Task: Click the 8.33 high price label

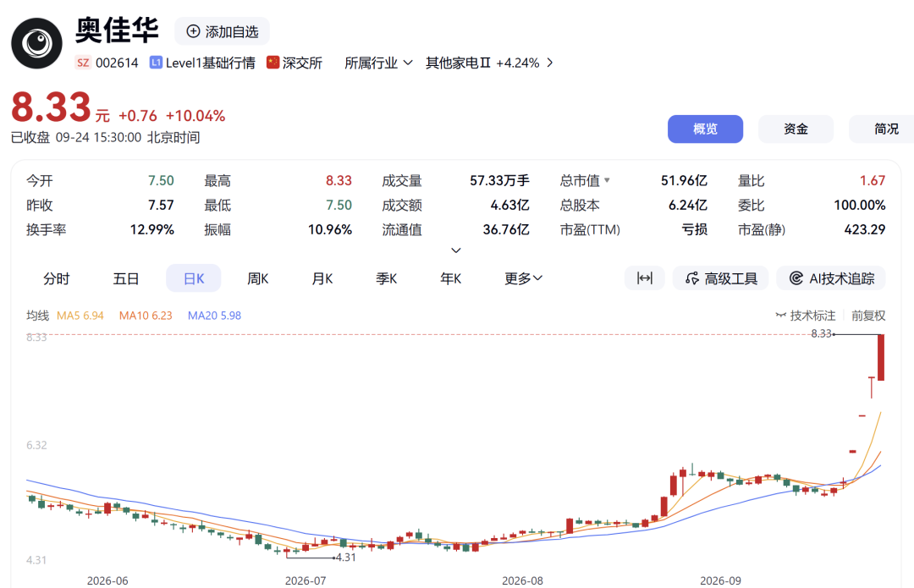Action: [821, 333]
